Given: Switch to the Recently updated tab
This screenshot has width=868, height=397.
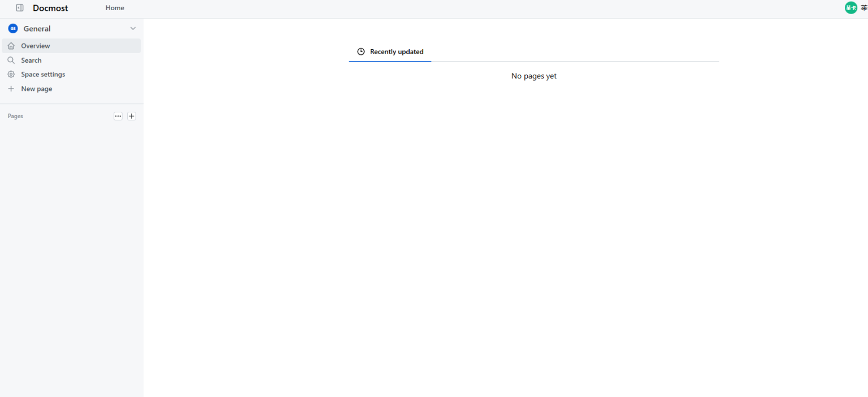Looking at the screenshot, I should pos(396,52).
